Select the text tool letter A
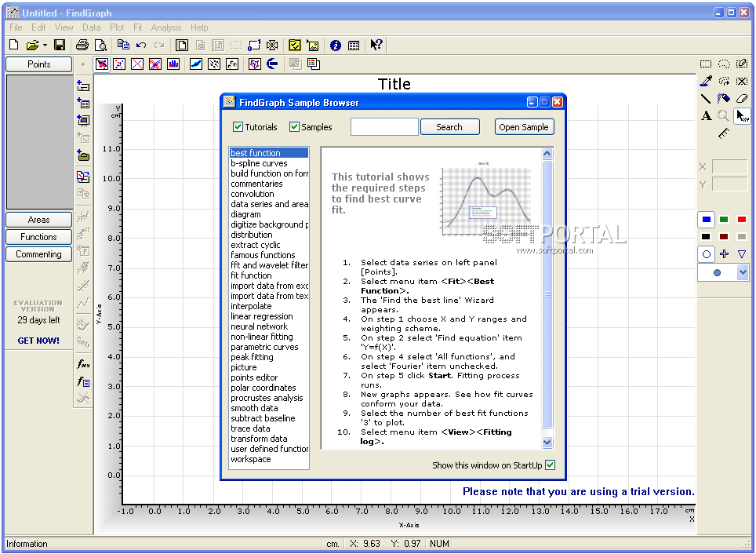Viewport: 756px width, 554px height. (x=706, y=116)
